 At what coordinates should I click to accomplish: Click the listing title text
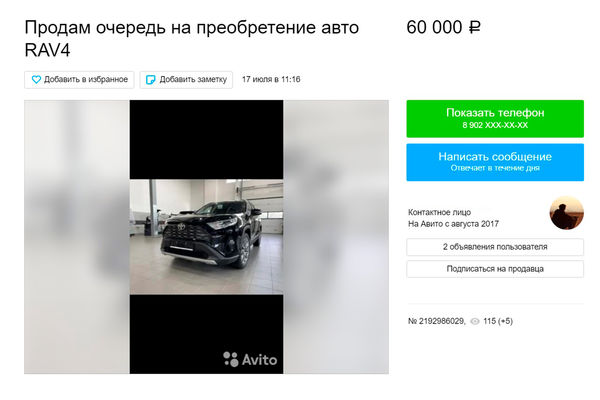[x=192, y=39]
